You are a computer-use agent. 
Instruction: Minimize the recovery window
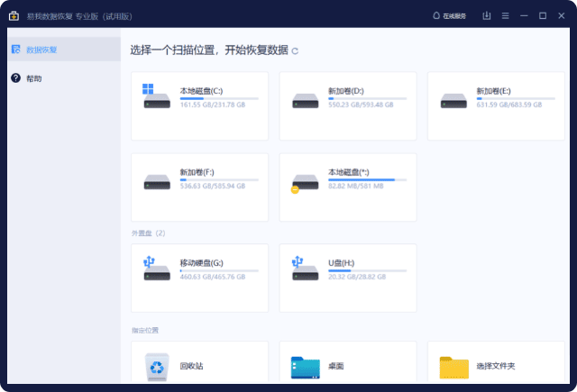tap(524, 16)
